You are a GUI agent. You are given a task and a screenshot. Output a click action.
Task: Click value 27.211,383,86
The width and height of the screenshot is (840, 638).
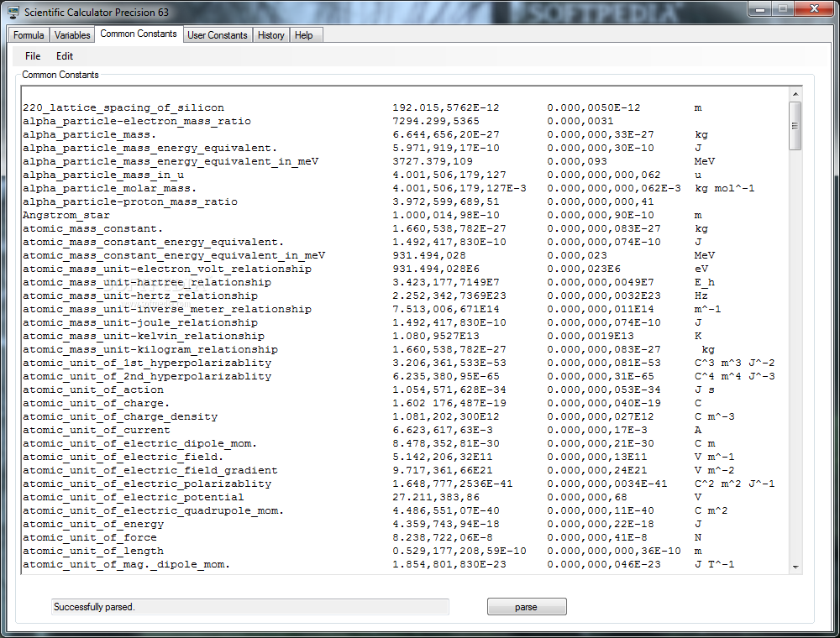coord(436,497)
